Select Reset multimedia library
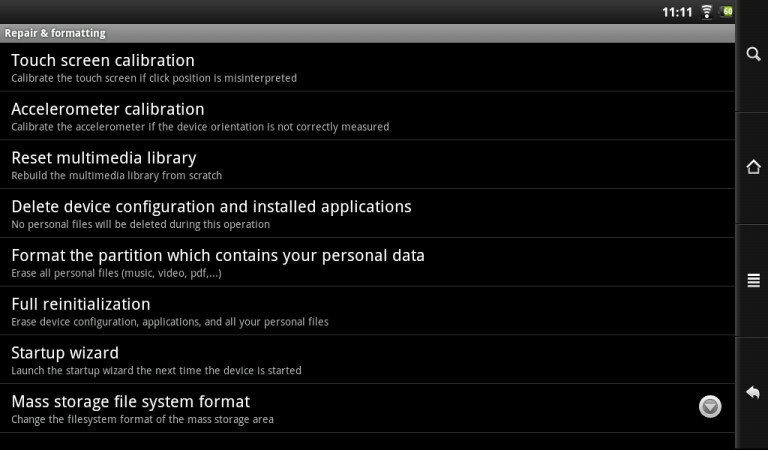The width and height of the screenshot is (768, 450). click(x=367, y=165)
